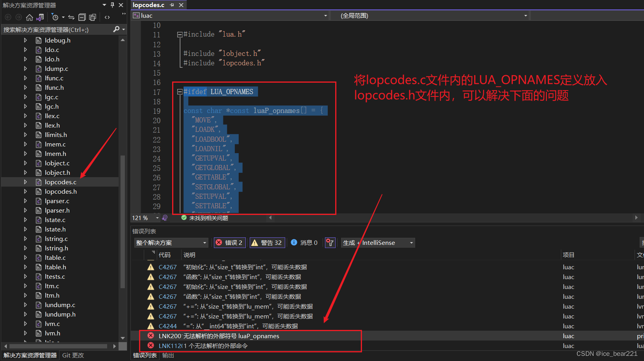Click the Solution Explorer search input field
Image resolution: width=644 pixels, height=361 pixels.
(57, 30)
